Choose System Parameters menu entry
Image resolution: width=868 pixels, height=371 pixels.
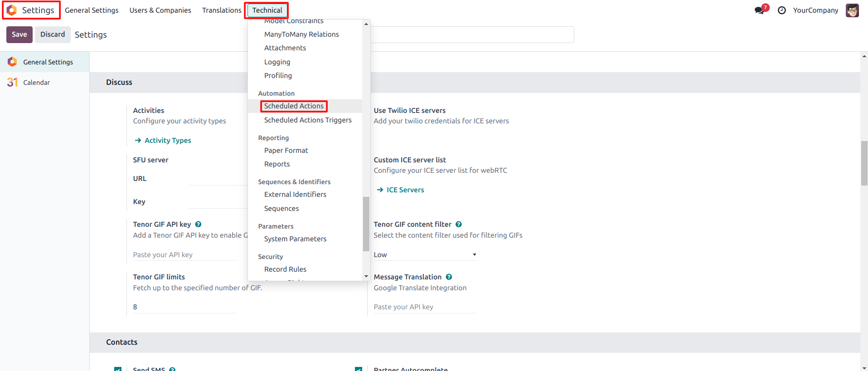point(295,239)
